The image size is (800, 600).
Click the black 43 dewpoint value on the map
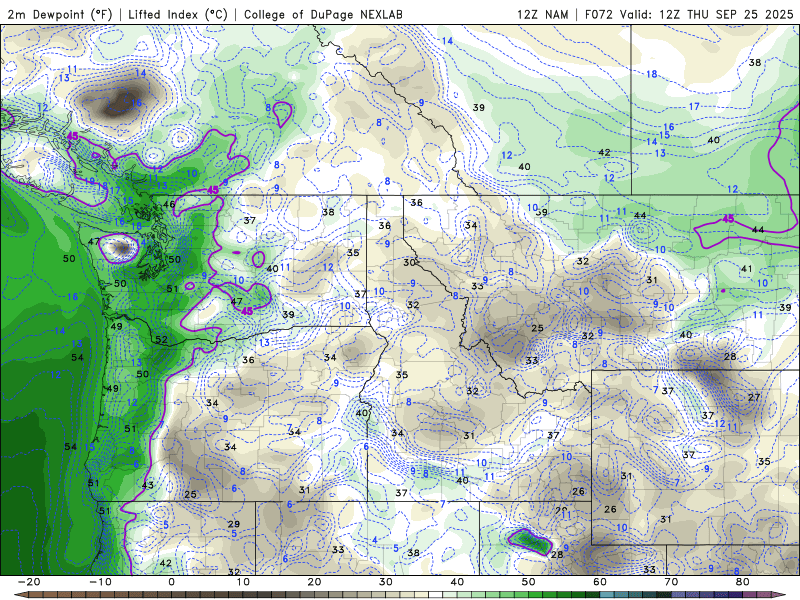coord(148,485)
